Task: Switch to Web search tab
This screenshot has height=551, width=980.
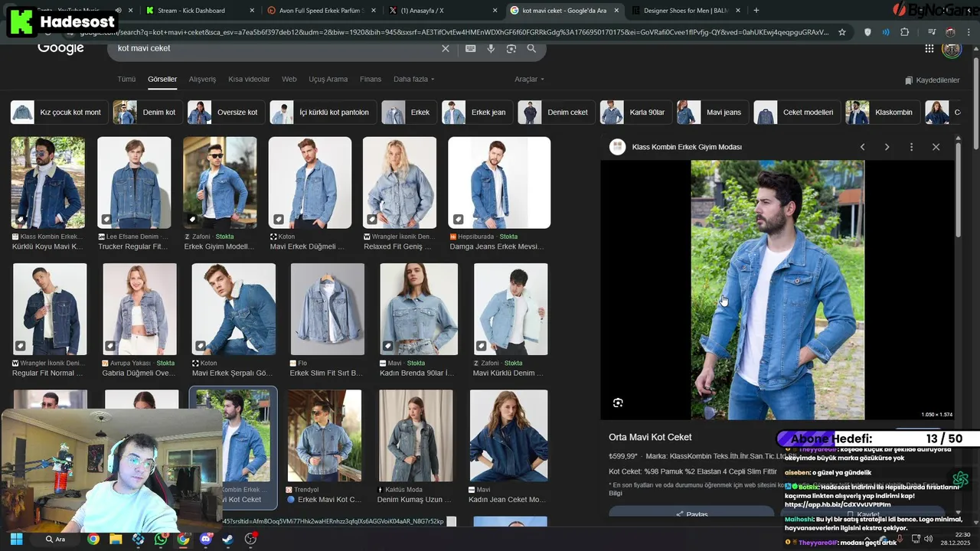Action: click(289, 80)
